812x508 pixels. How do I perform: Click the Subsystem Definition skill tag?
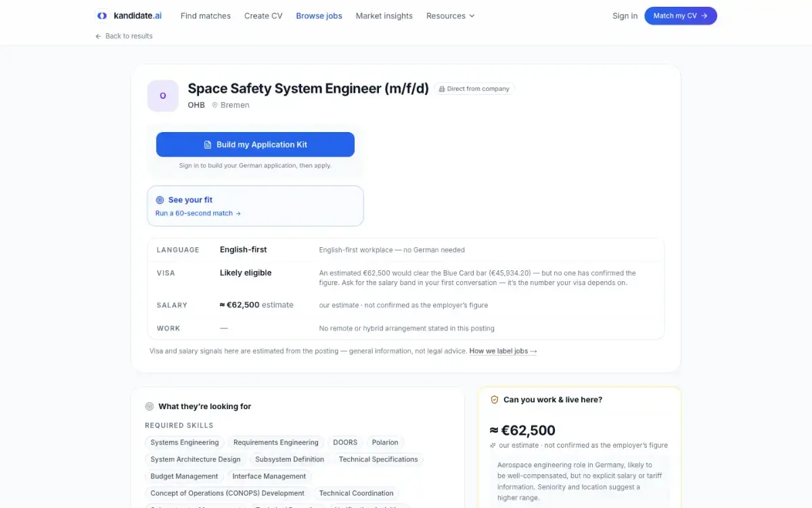tap(290, 459)
